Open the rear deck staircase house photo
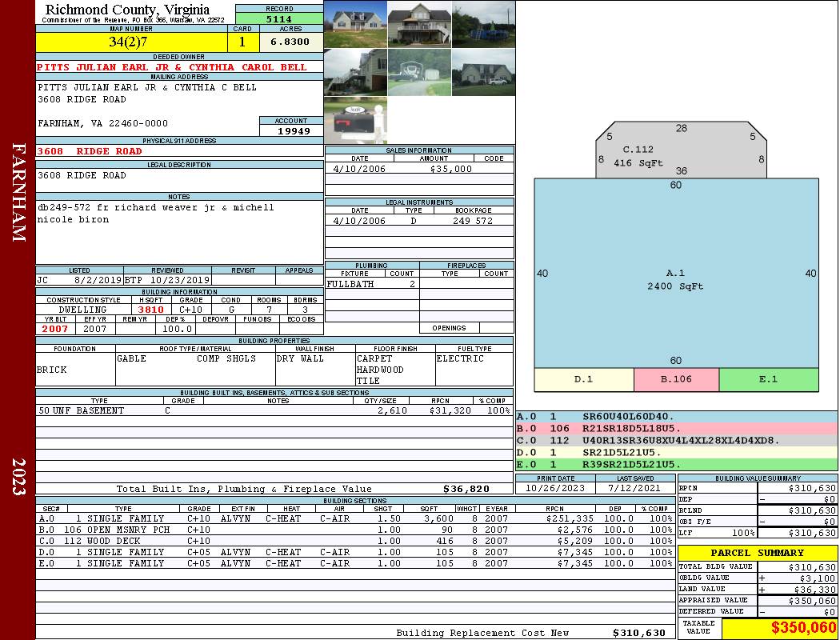This screenshot has width=840, height=640. click(419, 24)
